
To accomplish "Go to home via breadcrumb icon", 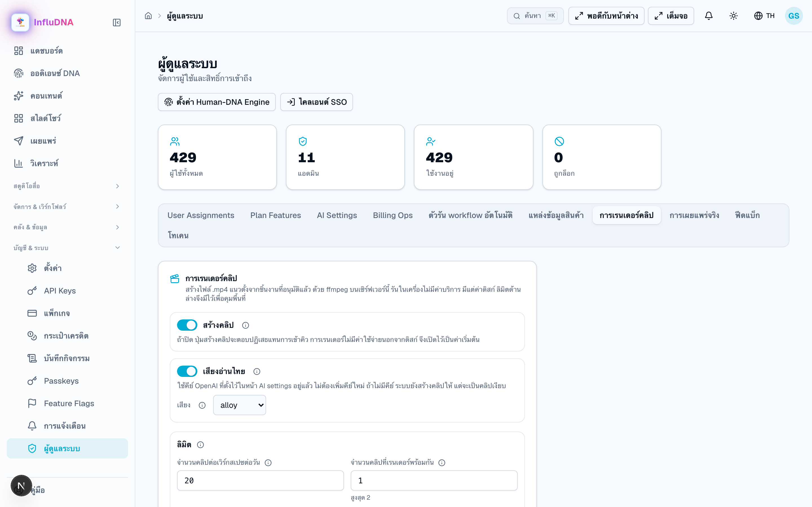I will pos(148,16).
